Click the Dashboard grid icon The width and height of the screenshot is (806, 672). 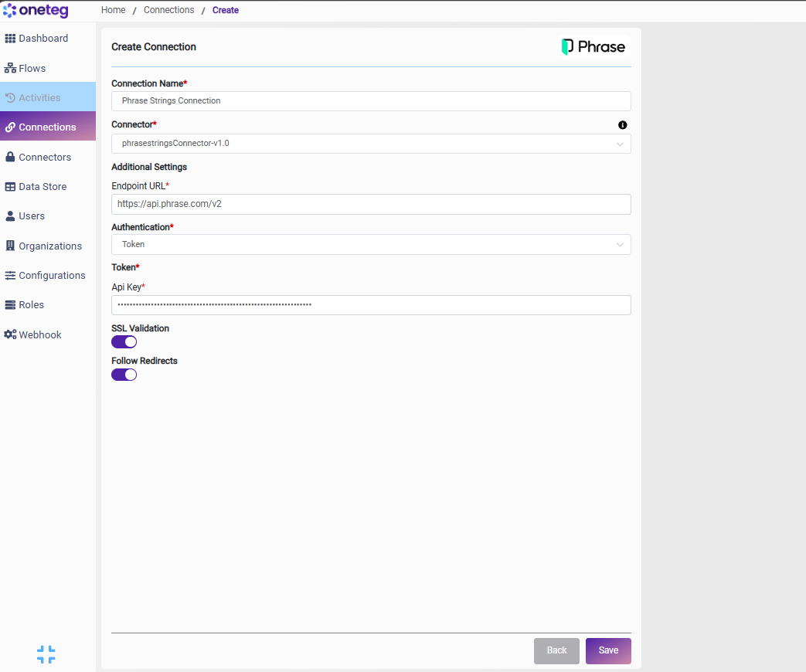pyautogui.click(x=10, y=39)
